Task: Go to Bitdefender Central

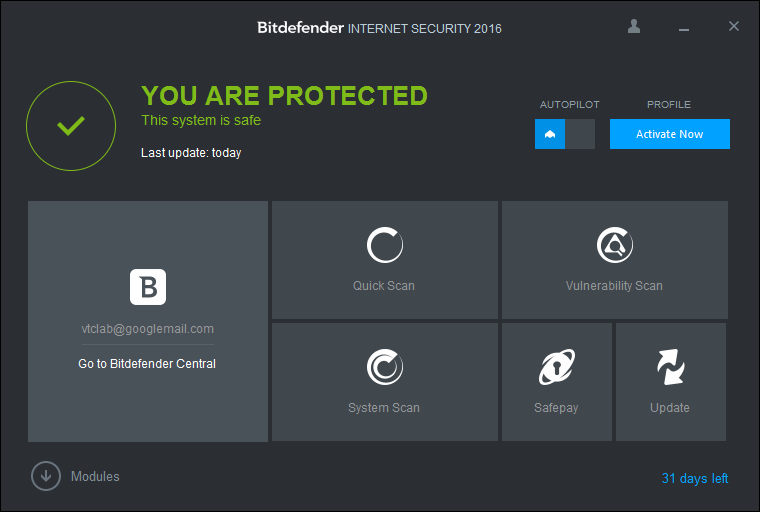Action: 147,363
